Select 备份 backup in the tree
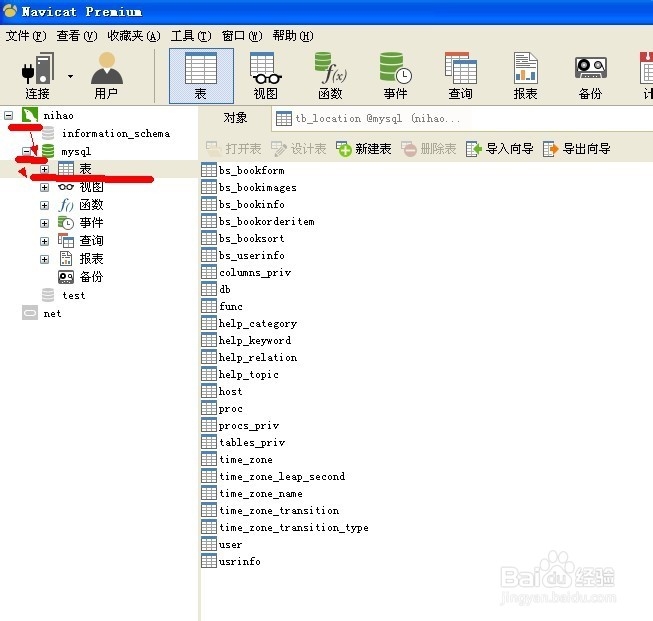 tap(91, 277)
